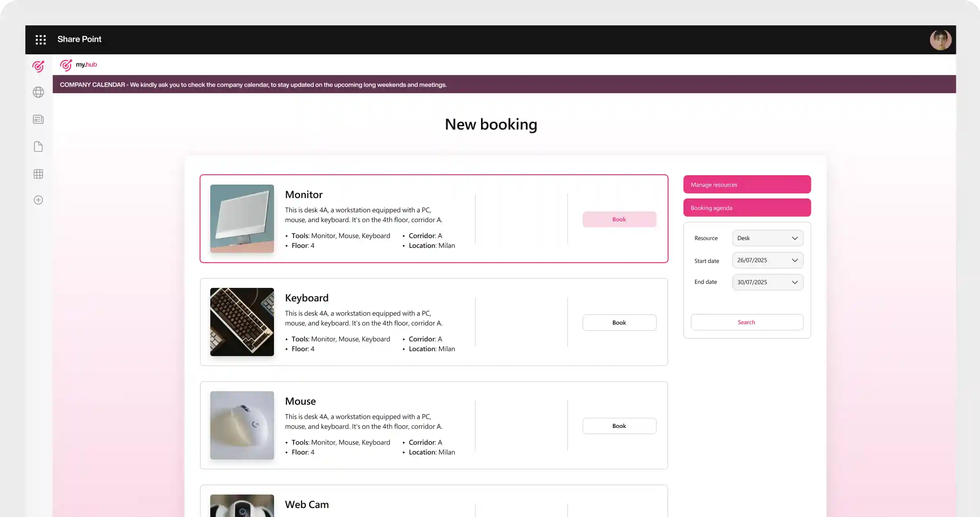Click Location: Milan in Monitor card
980x517 pixels.
[432, 245]
